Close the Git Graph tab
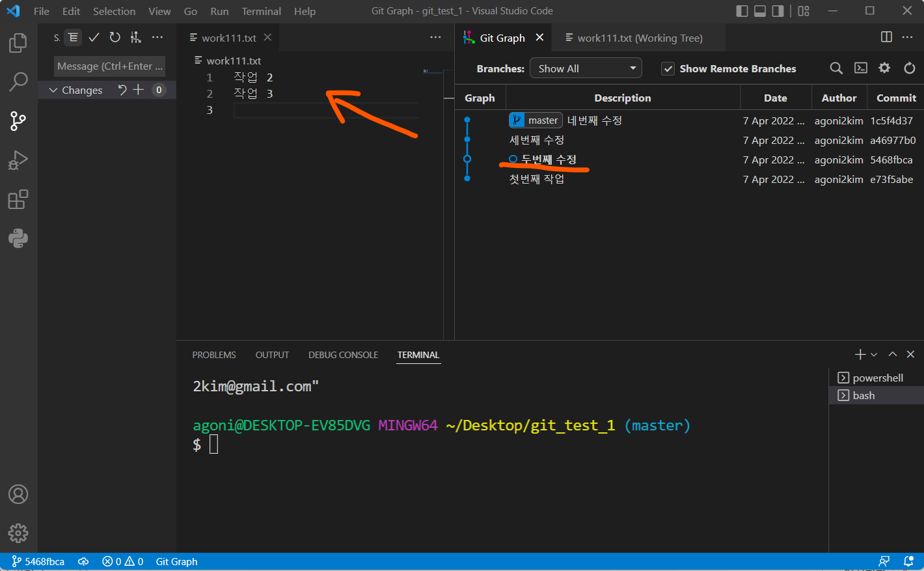Image resolution: width=924 pixels, height=571 pixels. (539, 37)
